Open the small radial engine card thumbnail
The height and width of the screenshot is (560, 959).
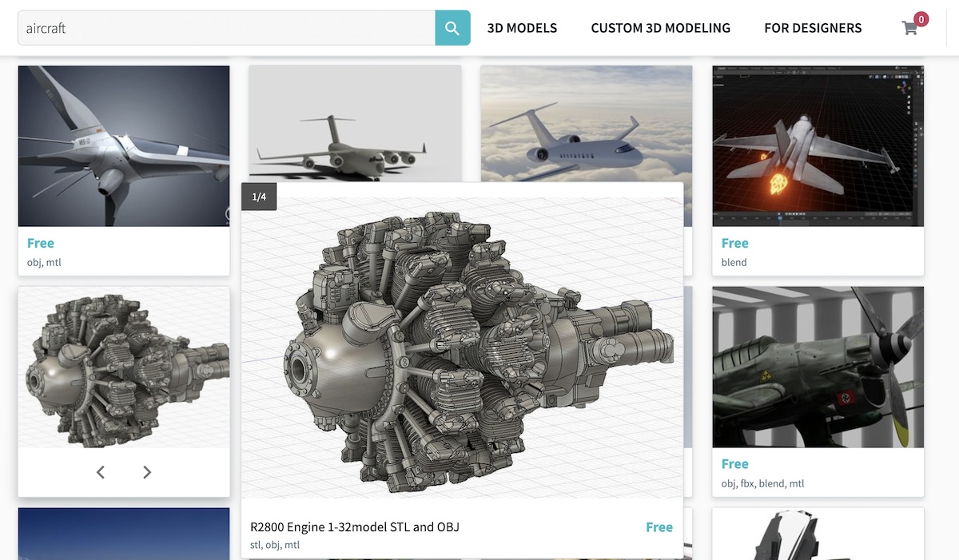tap(124, 367)
